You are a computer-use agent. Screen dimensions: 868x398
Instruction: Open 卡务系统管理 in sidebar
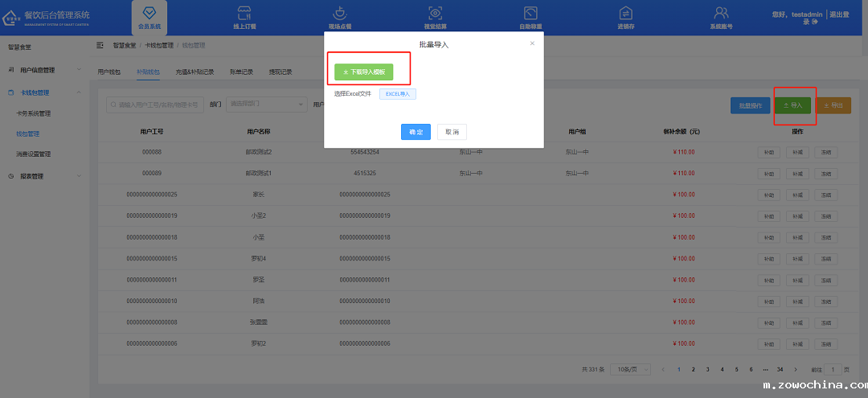pyautogui.click(x=34, y=113)
